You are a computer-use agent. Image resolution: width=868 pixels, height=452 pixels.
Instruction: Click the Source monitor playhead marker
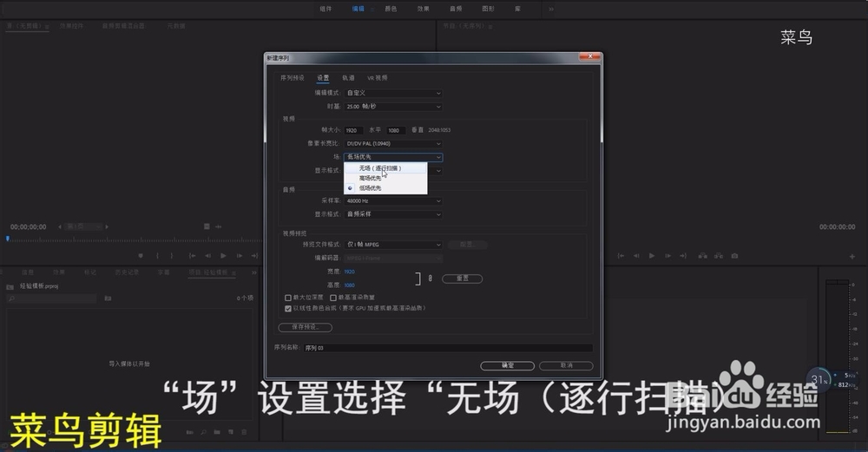click(x=7, y=239)
